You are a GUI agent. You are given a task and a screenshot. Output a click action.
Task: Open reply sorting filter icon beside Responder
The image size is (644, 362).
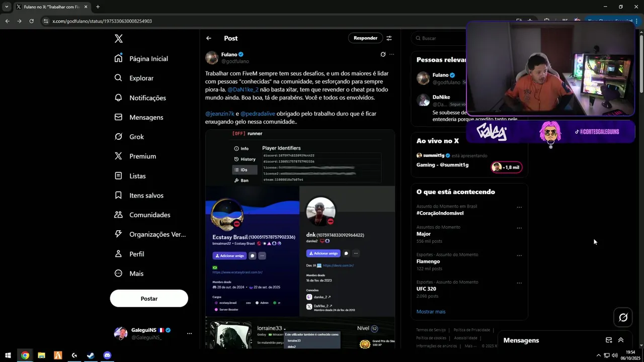coord(389,38)
